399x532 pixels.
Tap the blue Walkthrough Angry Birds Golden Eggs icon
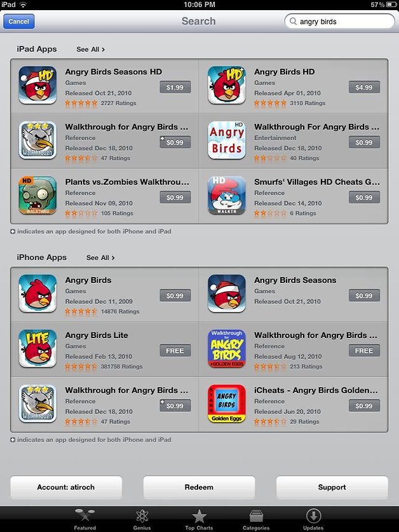coord(227,348)
